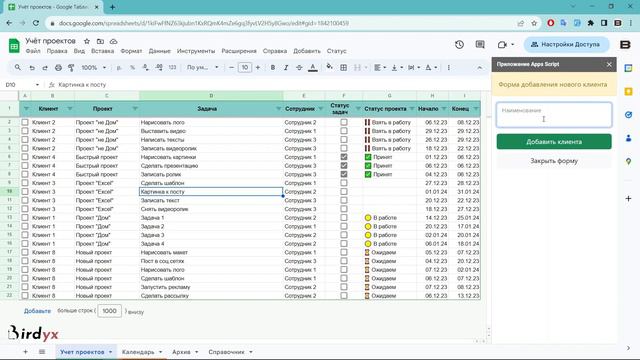Click the Добавить клиента button
640x360 pixels.
pos(554,142)
